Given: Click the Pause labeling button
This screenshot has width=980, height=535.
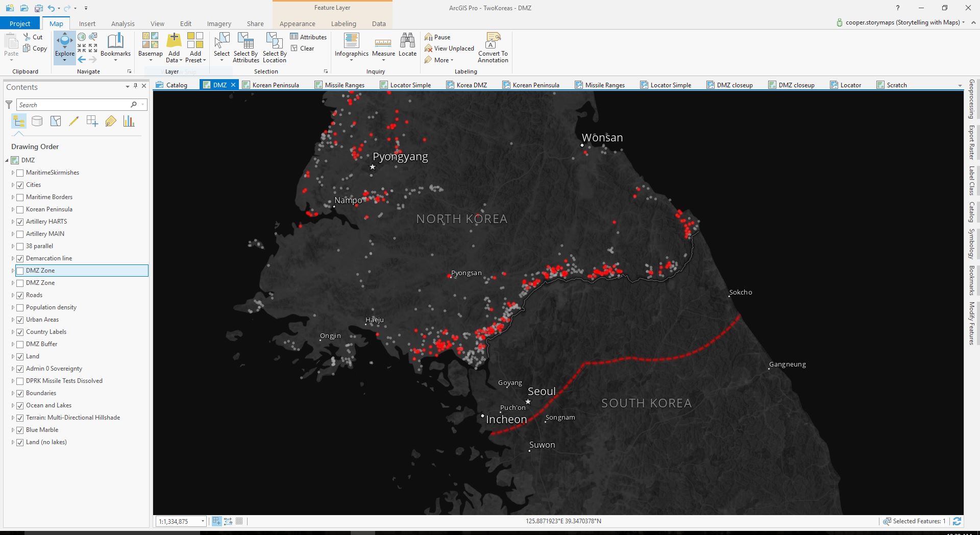Looking at the screenshot, I should click(437, 37).
